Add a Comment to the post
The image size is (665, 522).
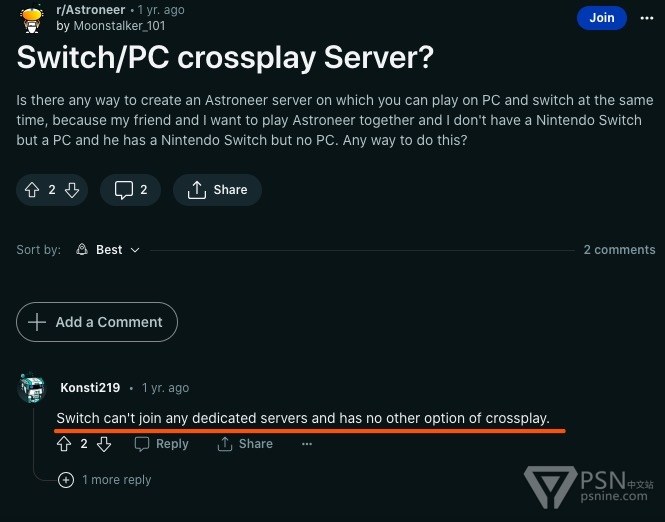tap(97, 322)
